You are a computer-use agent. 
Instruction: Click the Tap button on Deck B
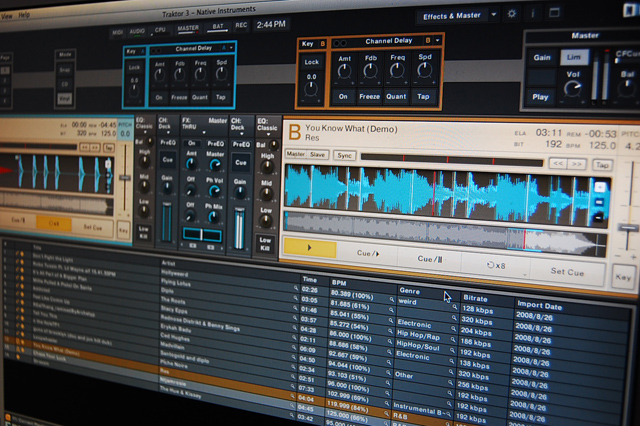coord(602,164)
